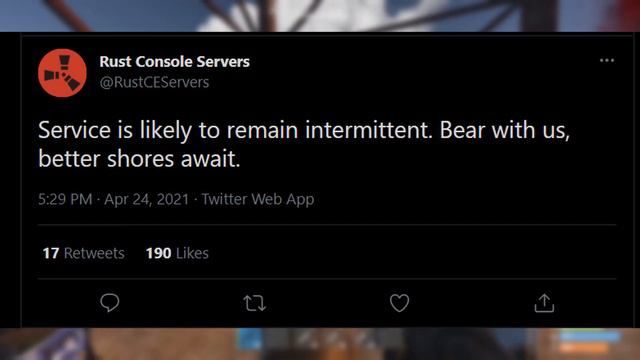The image size is (640, 360).
Task: Click the bold 190 like count
Action: point(158,253)
